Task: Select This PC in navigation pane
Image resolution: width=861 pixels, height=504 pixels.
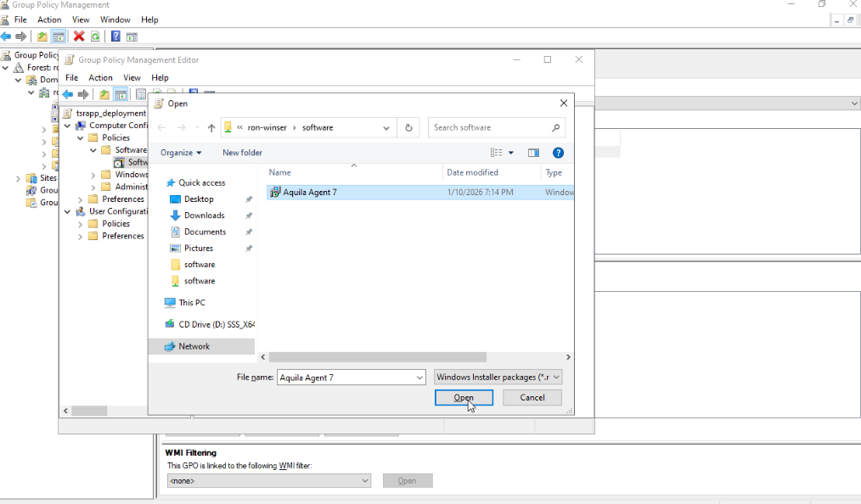Action: tap(191, 303)
